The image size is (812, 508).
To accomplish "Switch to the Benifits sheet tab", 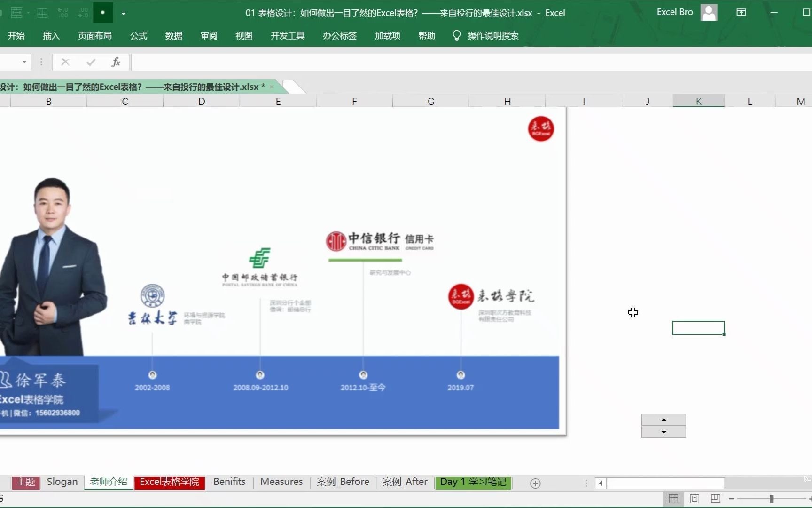I will (x=229, y=482).
